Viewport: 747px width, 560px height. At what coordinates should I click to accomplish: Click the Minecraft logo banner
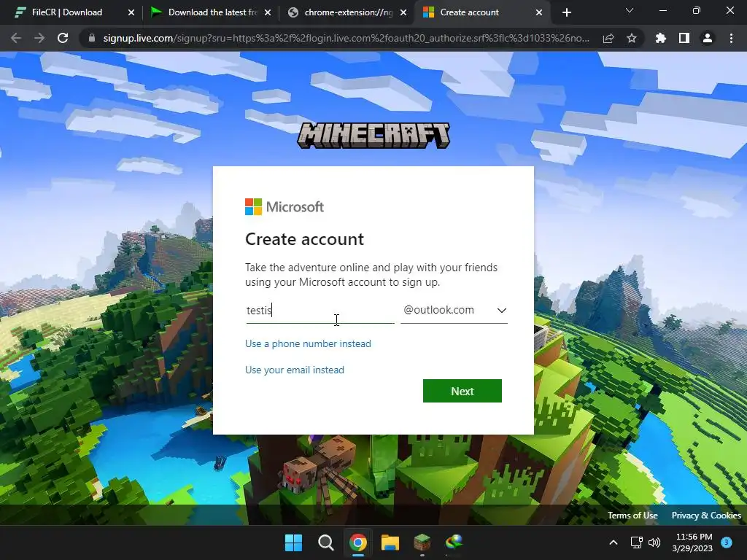(373, 135)
